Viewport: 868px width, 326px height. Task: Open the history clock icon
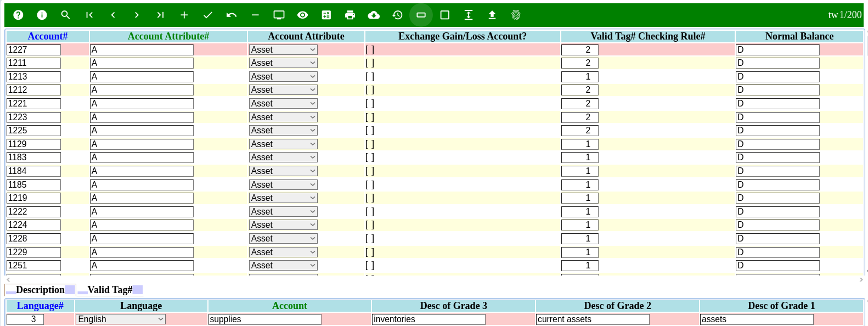point(397,15)
